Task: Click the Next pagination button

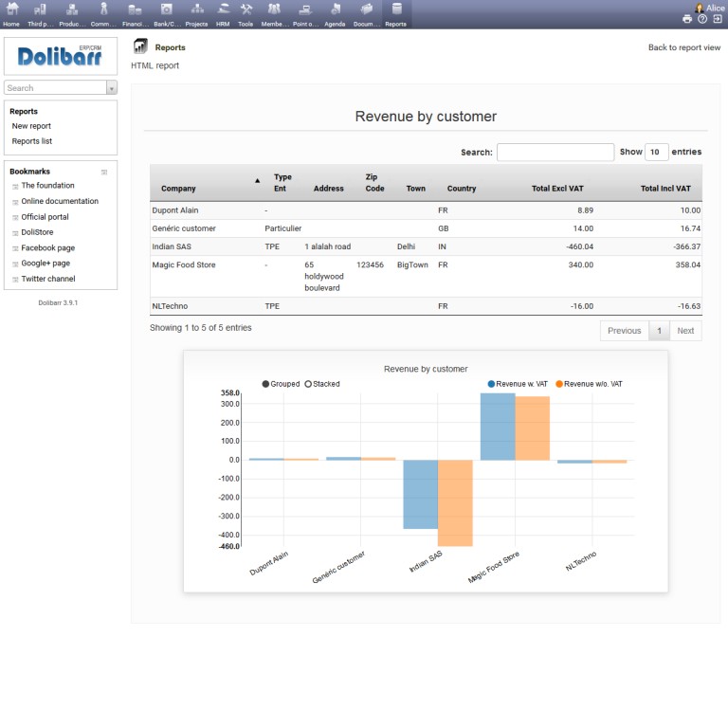Action: pos(685,331)
